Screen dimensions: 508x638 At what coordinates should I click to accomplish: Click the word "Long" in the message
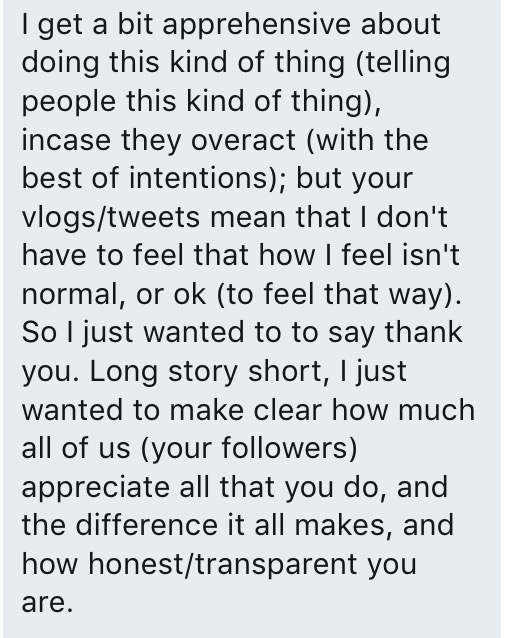[123, 373]
